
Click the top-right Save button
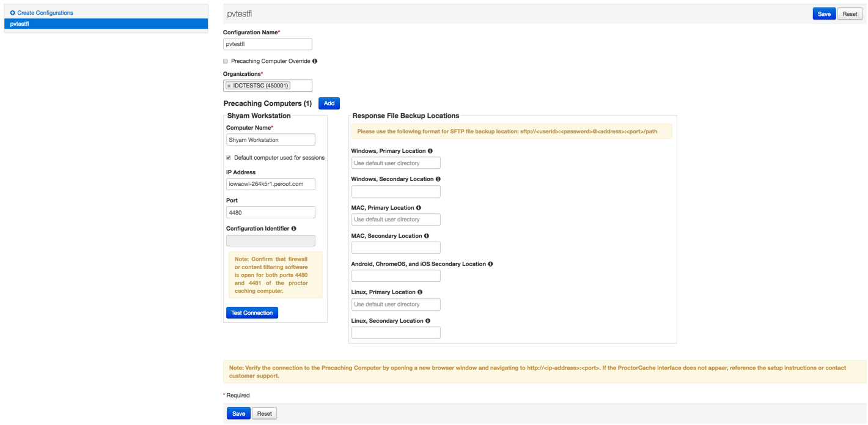tap(823, 14)
